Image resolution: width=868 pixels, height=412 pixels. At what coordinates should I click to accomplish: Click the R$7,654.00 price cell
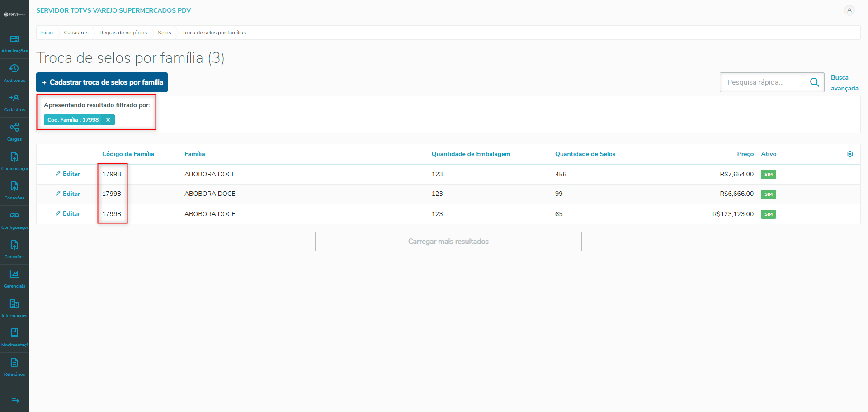(x=737, y=174)
